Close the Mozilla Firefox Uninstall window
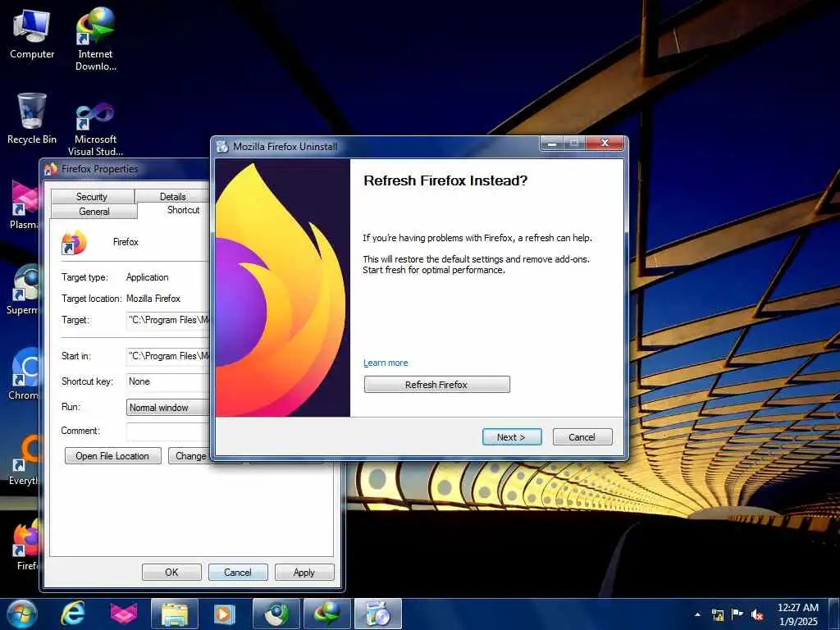Image resolution: width=840 pixels, height=630 pixels. (x=605, y=143)
